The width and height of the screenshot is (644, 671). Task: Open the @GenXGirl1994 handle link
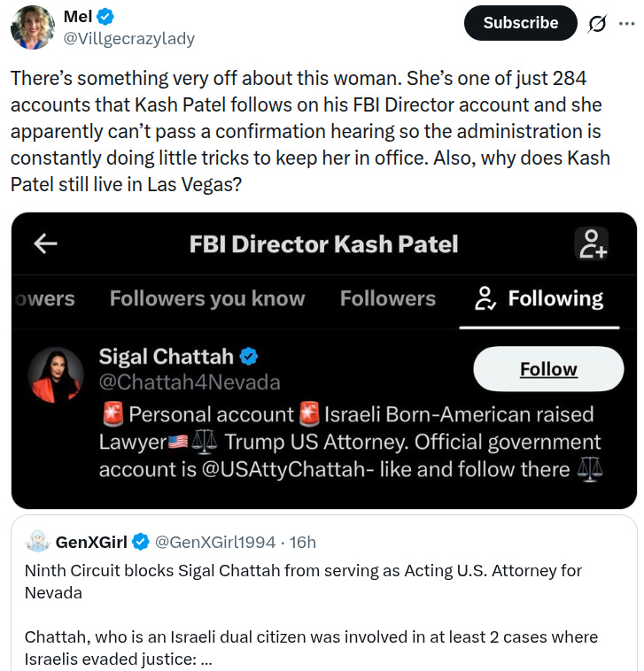(215, 542)
